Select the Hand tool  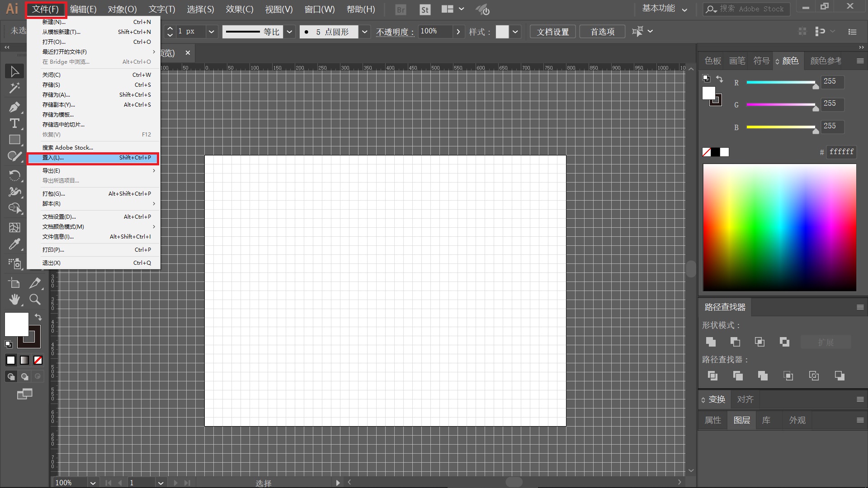pyautogui.click(x=14, y=299)
